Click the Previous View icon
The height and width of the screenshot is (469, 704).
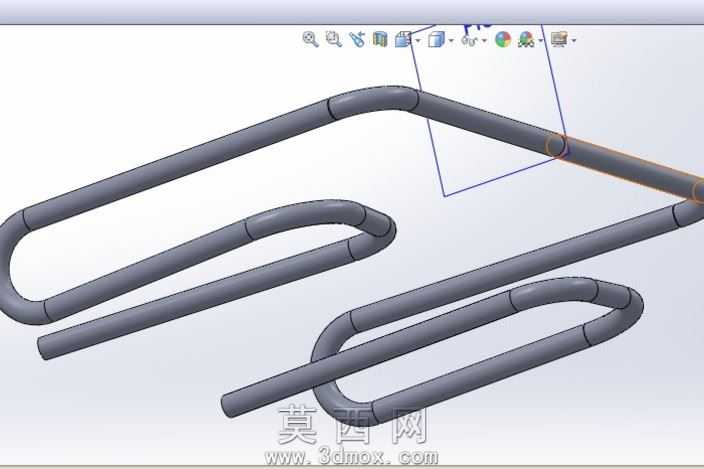(x=357, y=39)
